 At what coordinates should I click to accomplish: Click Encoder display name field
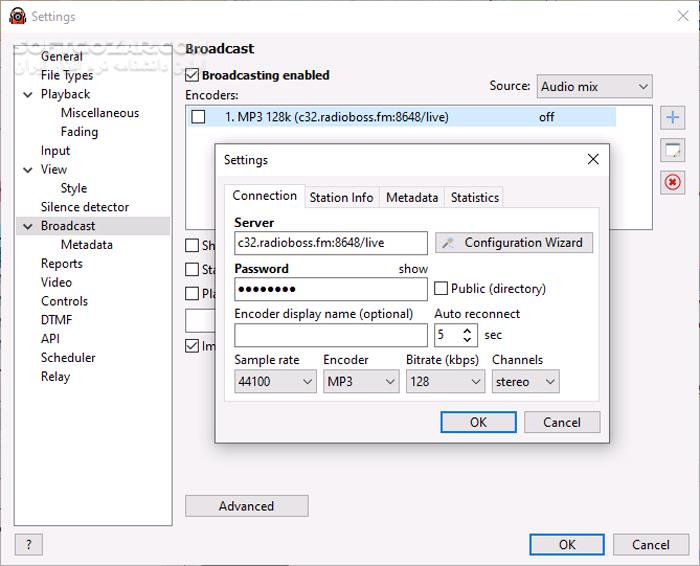click(331, 335)
